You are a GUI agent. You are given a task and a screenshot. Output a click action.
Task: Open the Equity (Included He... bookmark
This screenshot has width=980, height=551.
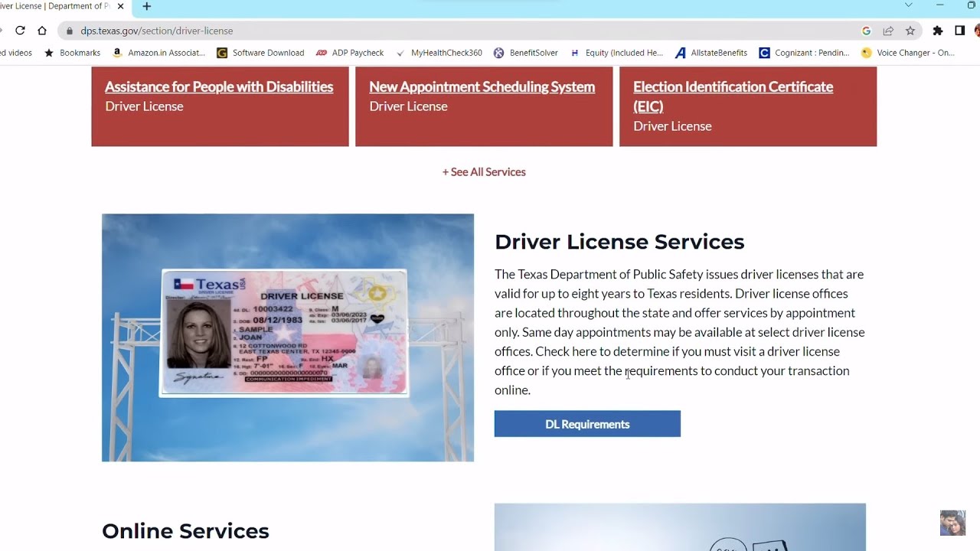point(616,53)
